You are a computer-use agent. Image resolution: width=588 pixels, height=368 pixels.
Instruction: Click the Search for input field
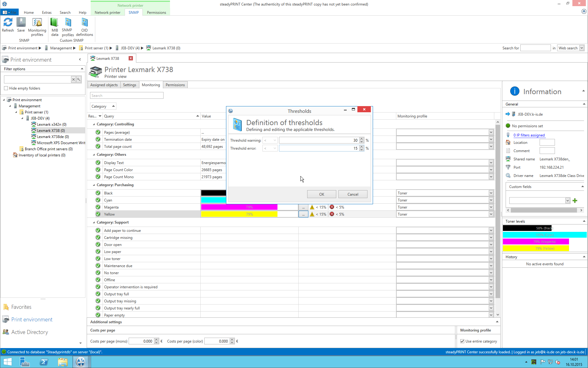[x=535, y=48]
